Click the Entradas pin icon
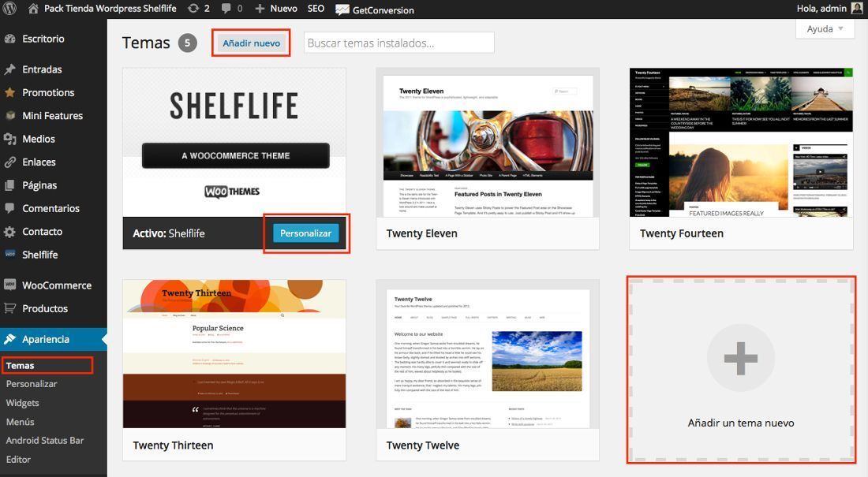Image resolution: width=868 pixels, height=477 pixels. pyautogui.click(x=10, y=69)
